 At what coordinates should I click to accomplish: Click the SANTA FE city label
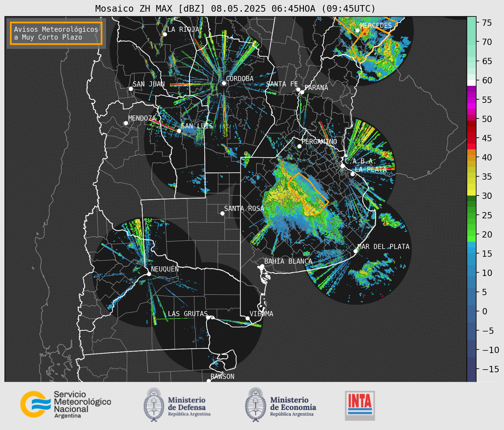pyautogui.click(x=282, y=84)
